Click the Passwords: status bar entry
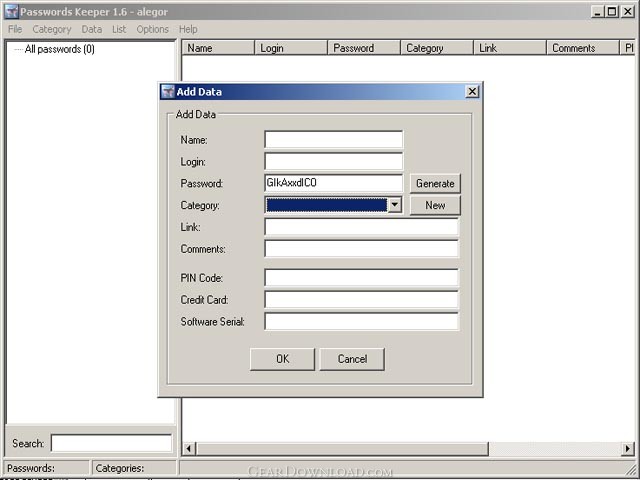Viewport: 640px width, 480px height. tap(47, 468)
